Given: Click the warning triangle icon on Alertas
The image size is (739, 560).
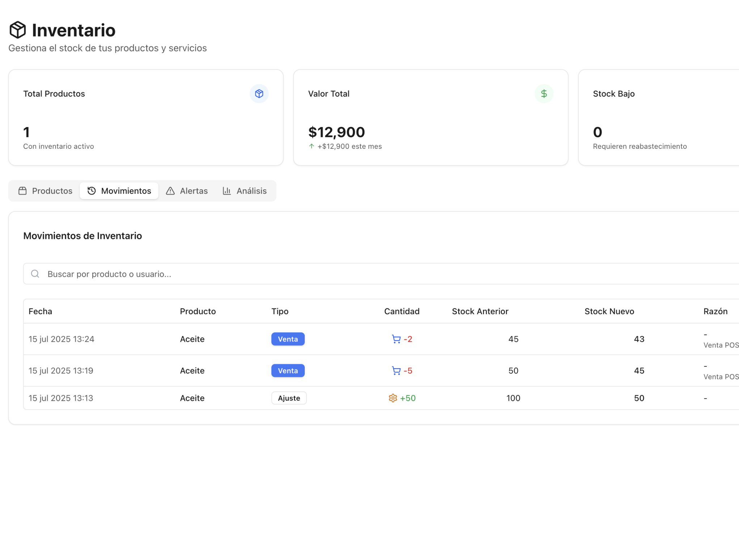Looking at the screenshot, I should click(170, 191).
